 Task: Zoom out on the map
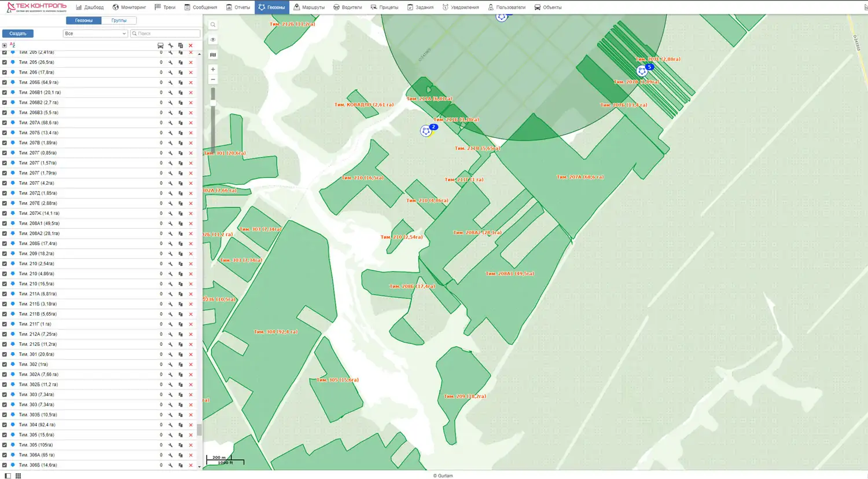pos(213,79)
